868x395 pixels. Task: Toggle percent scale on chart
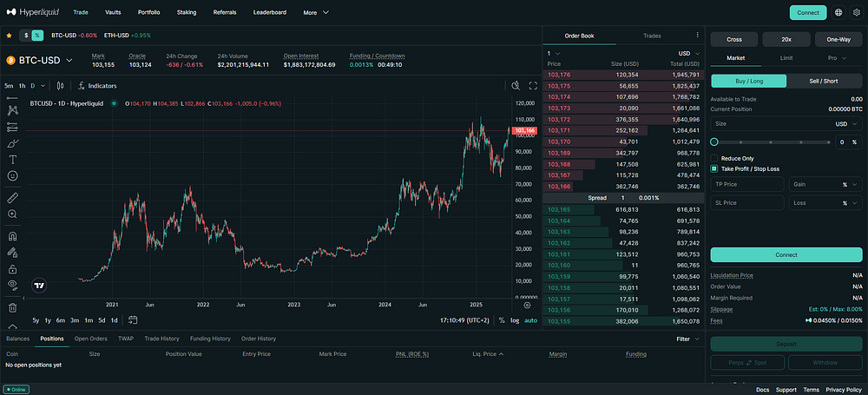(x=502, y=320)
